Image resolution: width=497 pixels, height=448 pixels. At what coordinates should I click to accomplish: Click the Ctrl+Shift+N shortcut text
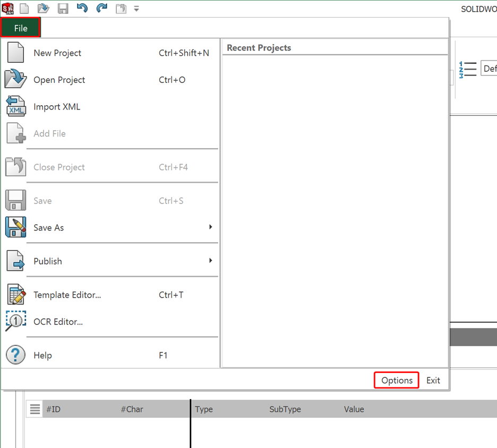184,53
